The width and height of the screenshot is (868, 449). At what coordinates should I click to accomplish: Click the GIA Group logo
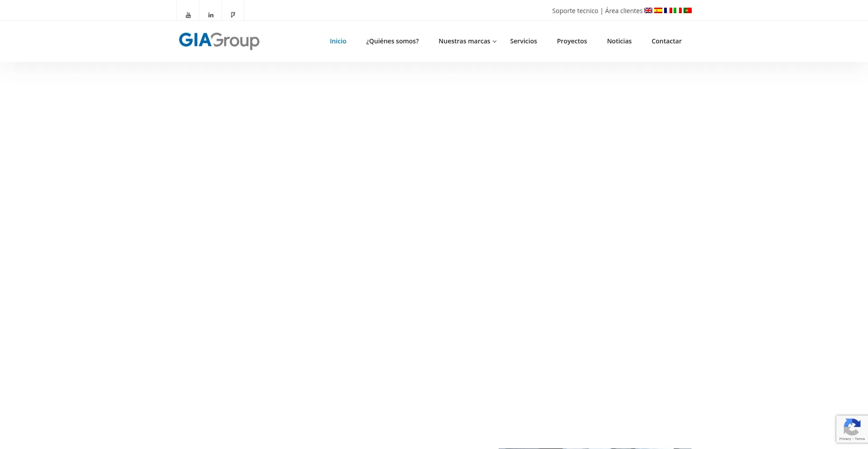[x=219, y=41]
